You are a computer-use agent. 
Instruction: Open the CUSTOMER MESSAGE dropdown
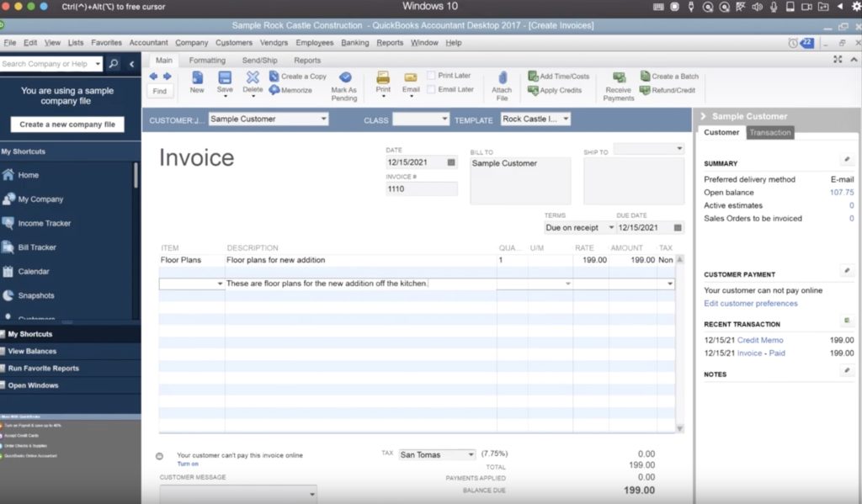(312, 494)
